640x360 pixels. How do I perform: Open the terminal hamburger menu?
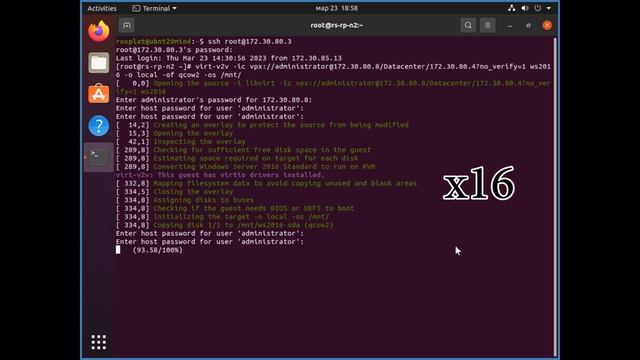488,25
